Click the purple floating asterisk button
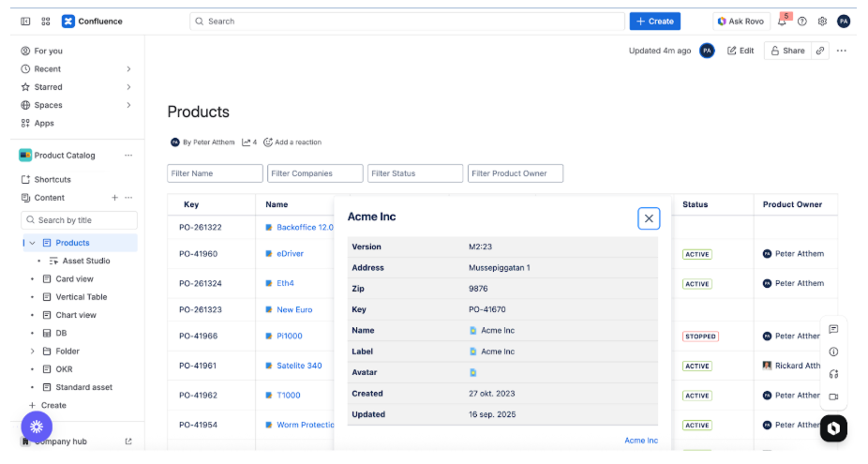 [x=37, y=427]
